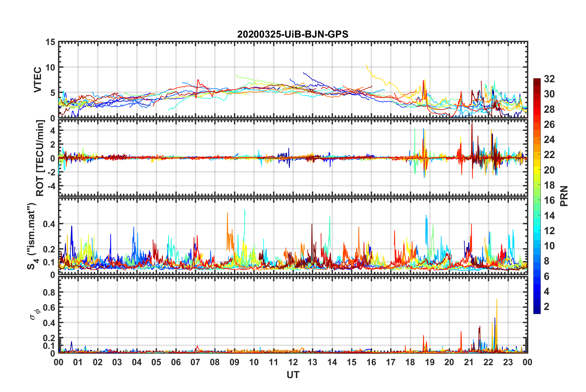
Task: Select hour label 09 on the UT axis
Action: 234,362
